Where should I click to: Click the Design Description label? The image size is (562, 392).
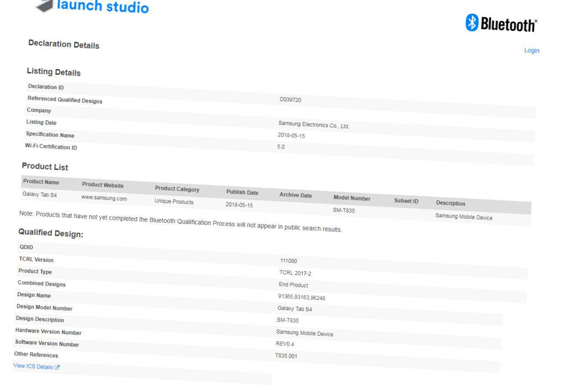click(40, 319)
